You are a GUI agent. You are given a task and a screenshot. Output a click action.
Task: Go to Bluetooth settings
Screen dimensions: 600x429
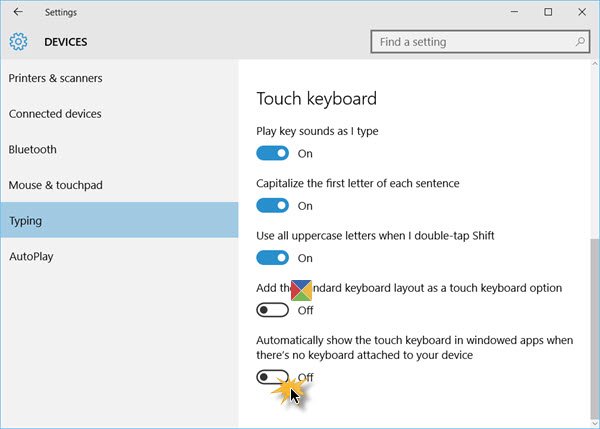coord(33,150)
